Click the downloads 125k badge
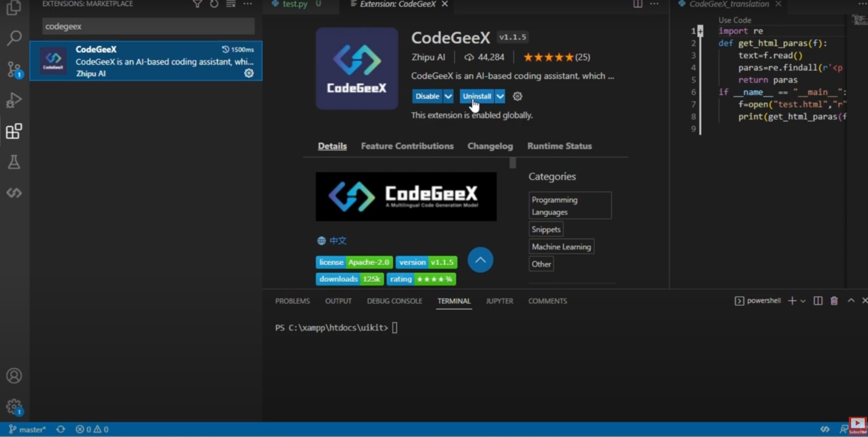This screenshot has height=437, width=868. (350, 279)
